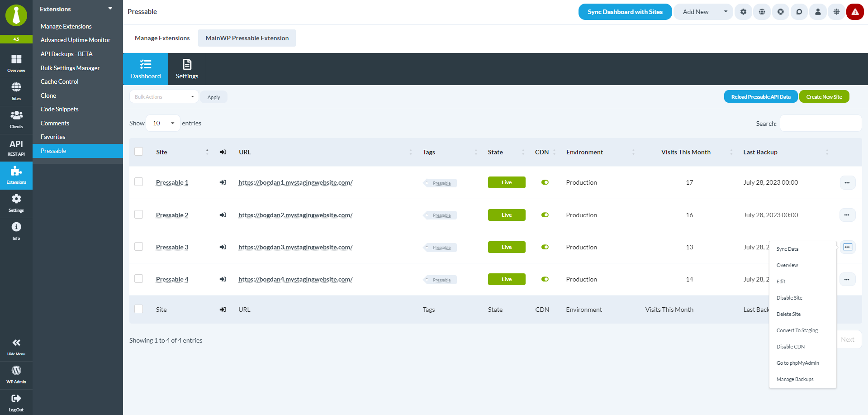Click the login arrow icon for Pressable 4
This screenshot has height=415, width=868.
tap(223, 279)
